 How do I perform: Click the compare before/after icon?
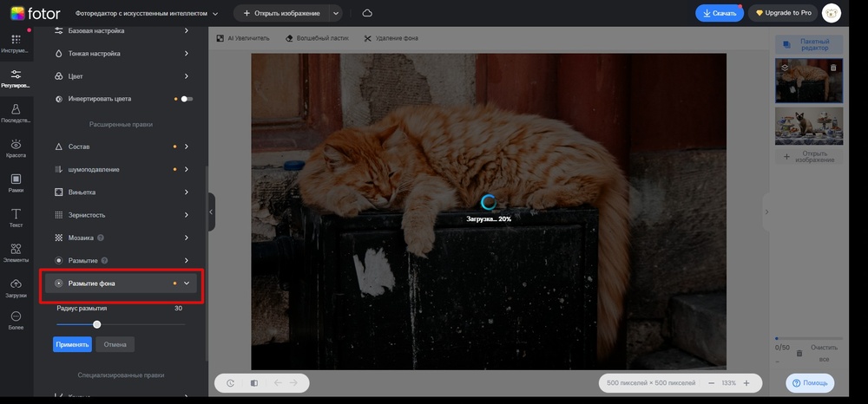pos(253,382)
